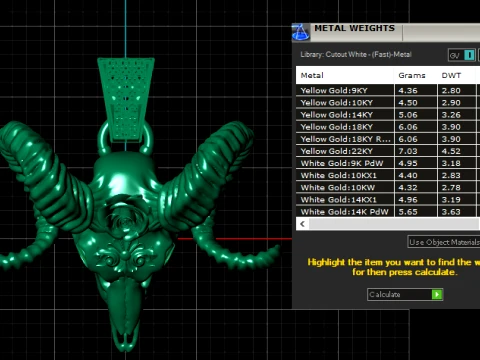Click the 2.78 DWT value
Viewport: 480px width, 360px height.
451,188
